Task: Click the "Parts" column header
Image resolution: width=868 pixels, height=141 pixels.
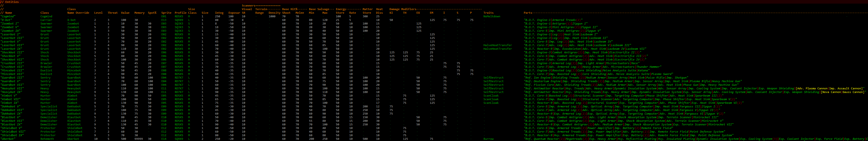Action: point(528,13)
